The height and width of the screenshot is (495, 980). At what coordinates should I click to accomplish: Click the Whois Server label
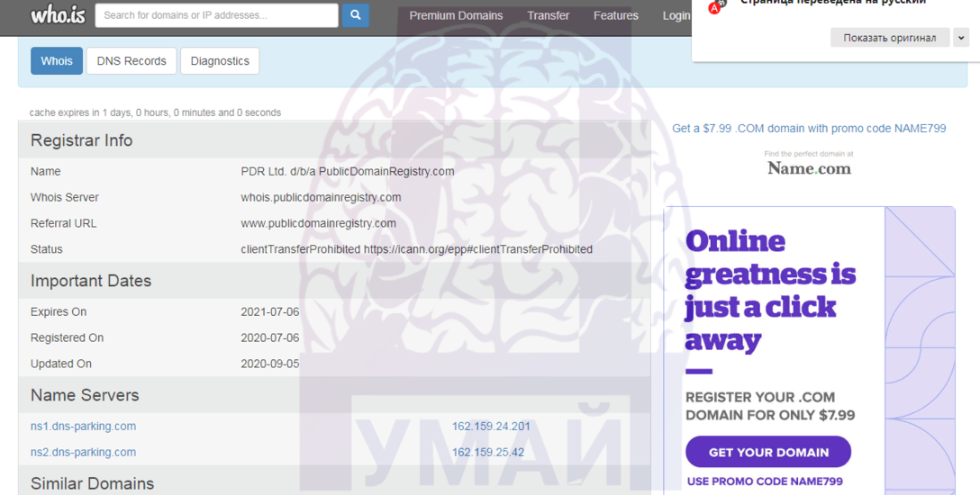pos(64,197)
